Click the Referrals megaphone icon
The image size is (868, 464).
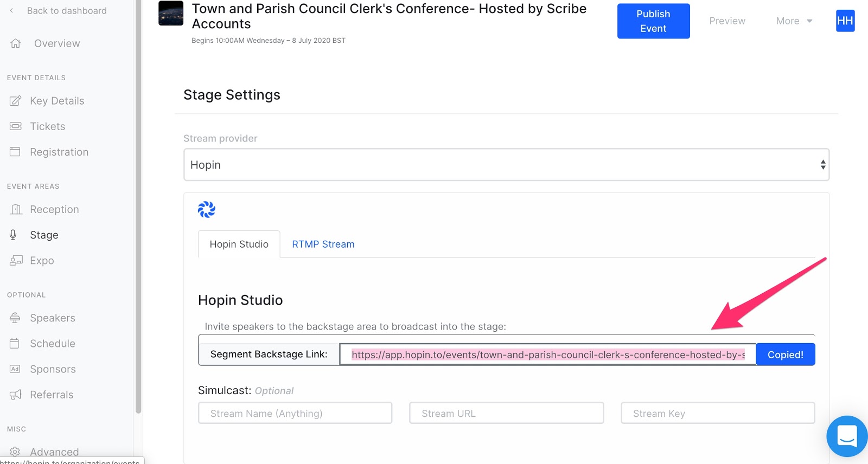(x=16, y=395)
